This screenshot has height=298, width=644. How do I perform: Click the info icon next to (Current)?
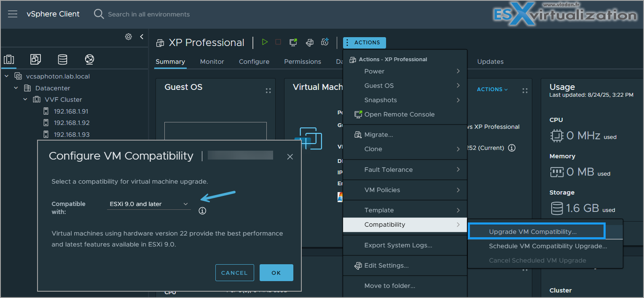point(512,148)
